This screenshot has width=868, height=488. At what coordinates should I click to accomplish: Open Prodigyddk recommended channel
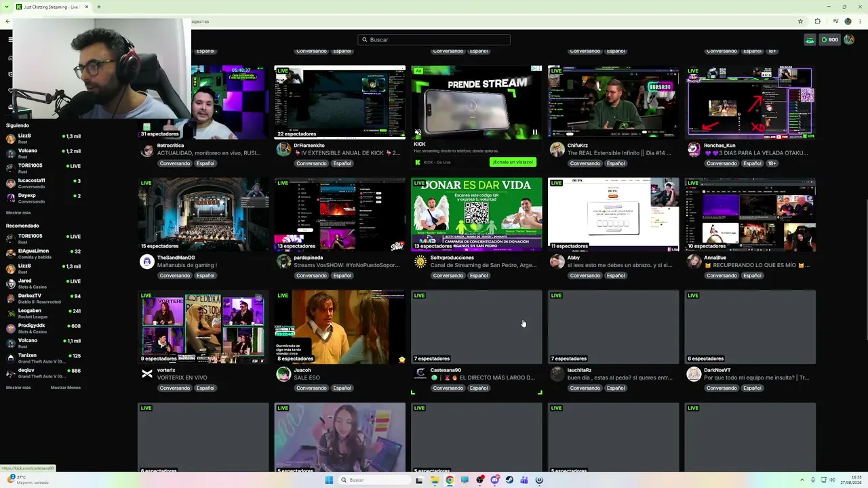point(43,328)
